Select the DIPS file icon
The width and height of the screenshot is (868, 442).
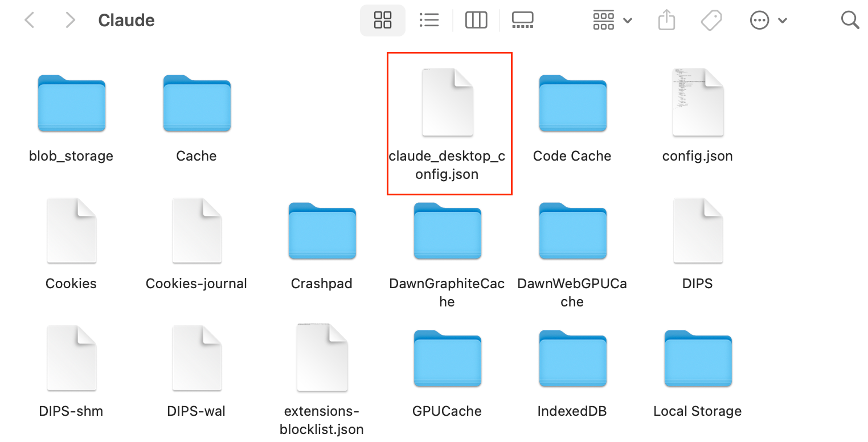pos(698,230)
